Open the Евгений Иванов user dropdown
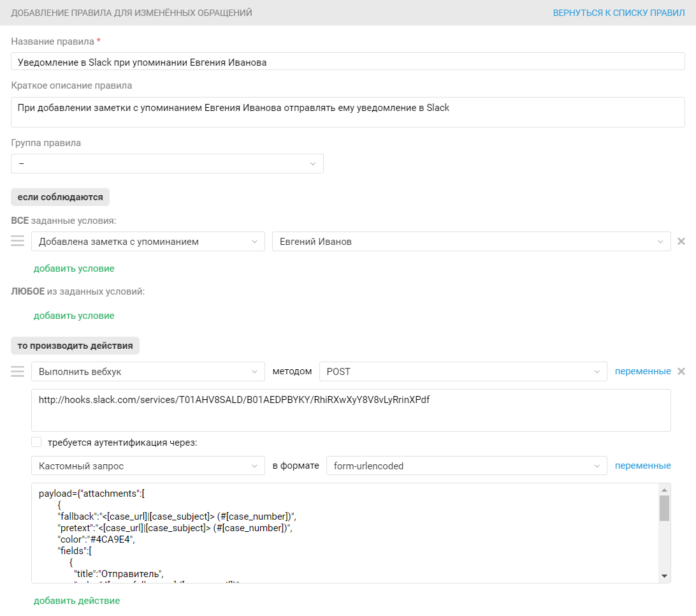Image resolution: width=696 pixels, height=616 pixels. point(471,242)
